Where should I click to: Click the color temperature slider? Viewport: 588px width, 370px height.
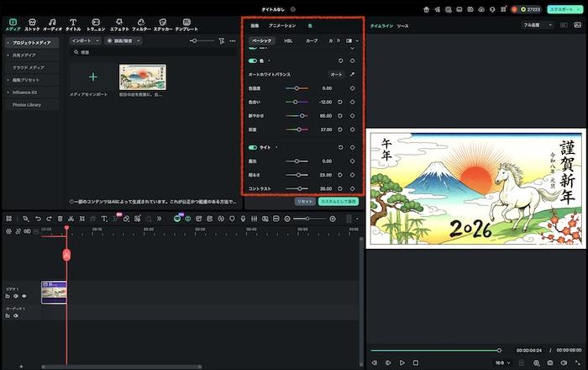297,88
